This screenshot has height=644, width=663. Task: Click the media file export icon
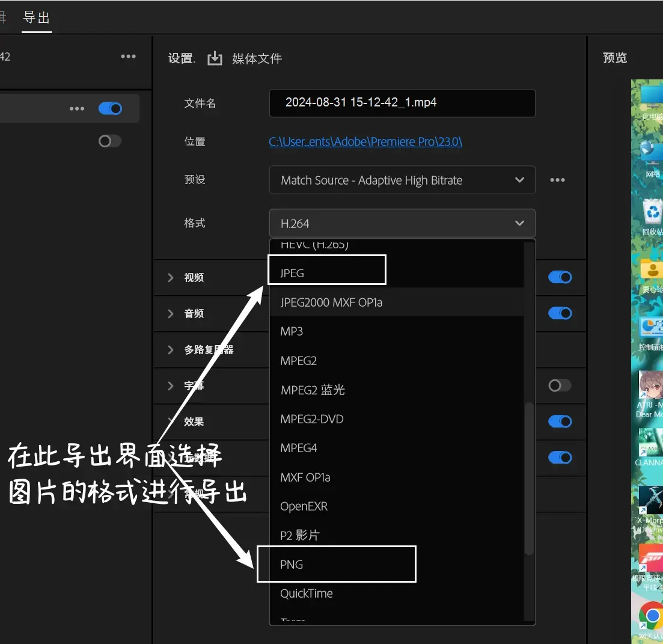tap(215, 58)
